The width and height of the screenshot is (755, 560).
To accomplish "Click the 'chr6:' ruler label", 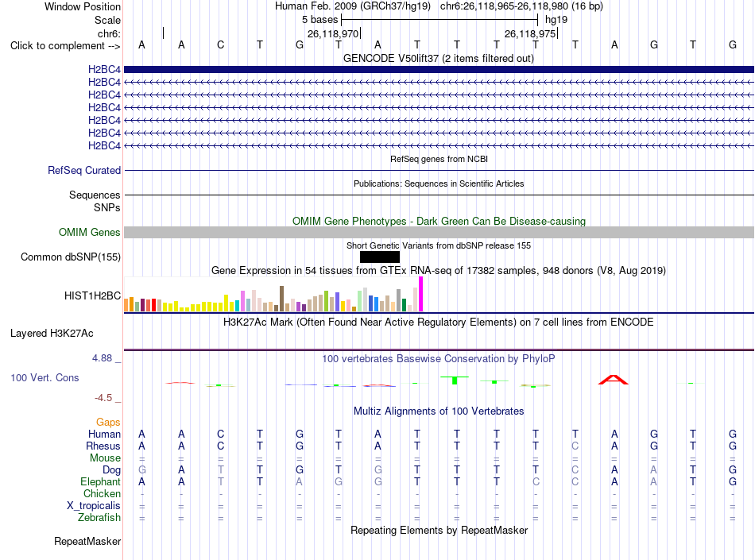I will pyautogui.click(x=109, y=33).
